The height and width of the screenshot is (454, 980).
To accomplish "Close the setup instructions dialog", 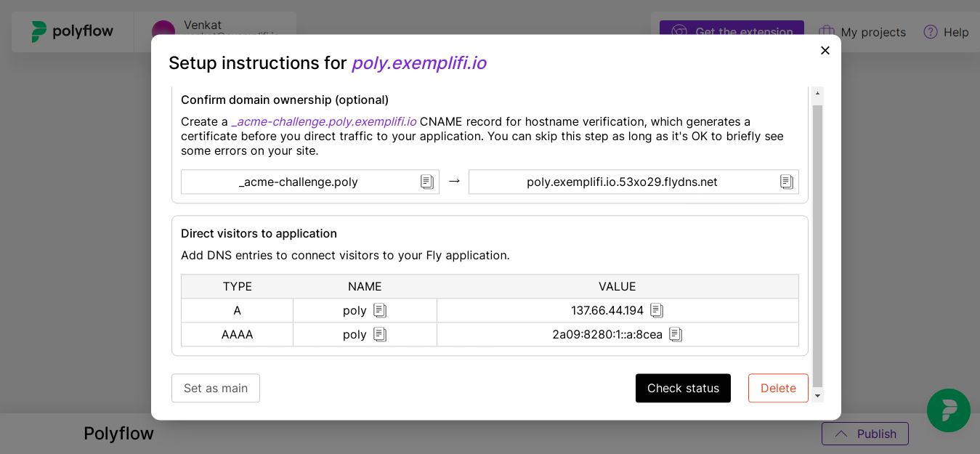I will [x=825, y=50].
